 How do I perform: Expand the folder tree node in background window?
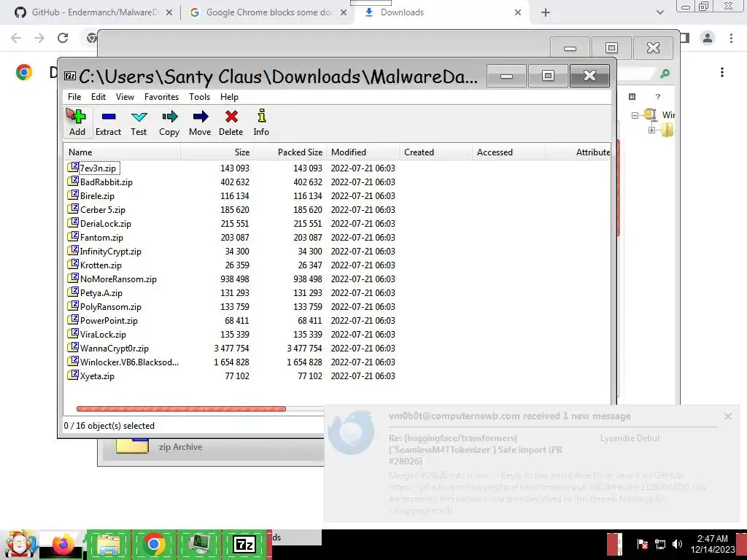click(x=651, y=130)
